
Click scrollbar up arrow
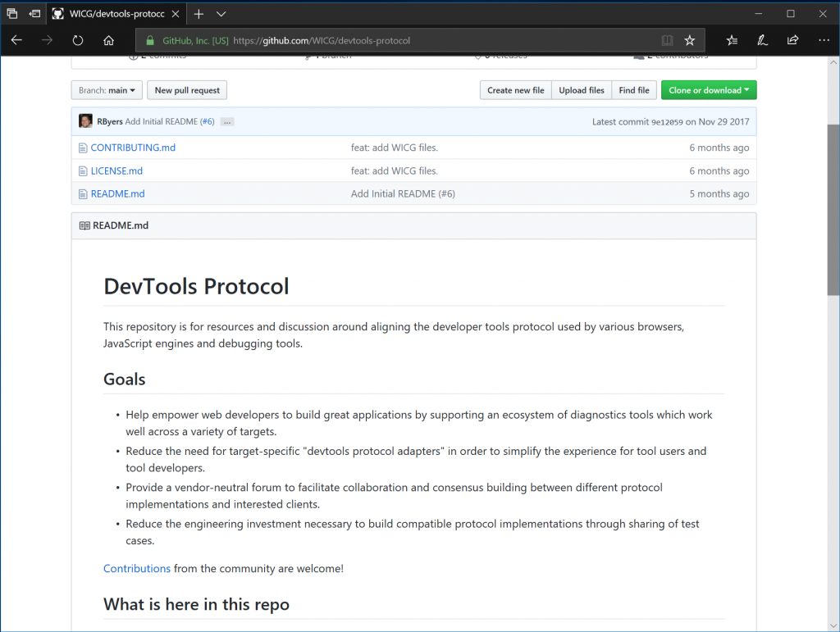[833, 62]
